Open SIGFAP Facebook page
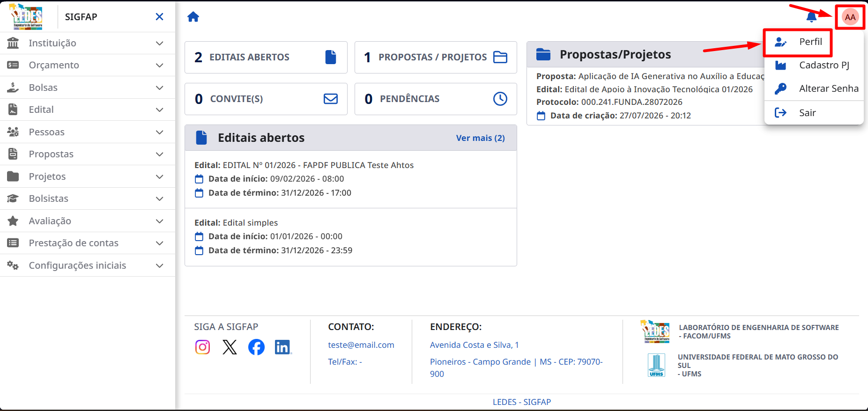The width and height of the screenshot is (868, 411). tap(256, 347)
